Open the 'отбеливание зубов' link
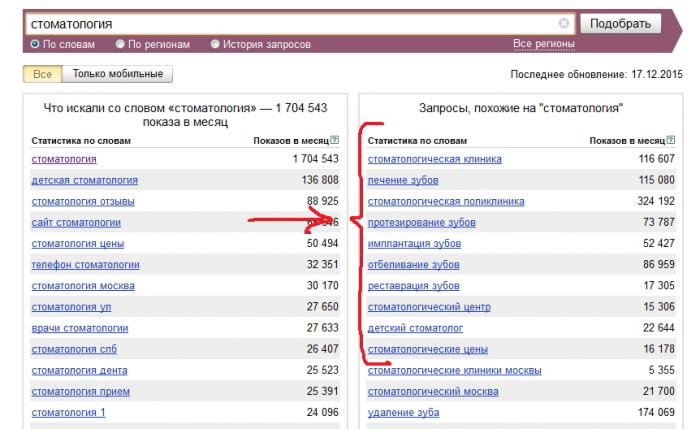Image resolution: width=700 pixels, height=429 pixels. (413, 265)
